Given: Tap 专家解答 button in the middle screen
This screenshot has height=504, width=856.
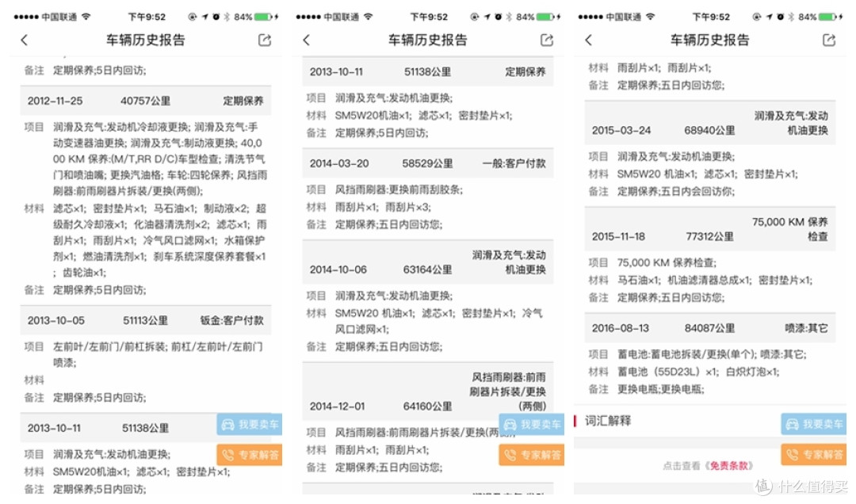Looking at the screenshot, I should point(532,455).
